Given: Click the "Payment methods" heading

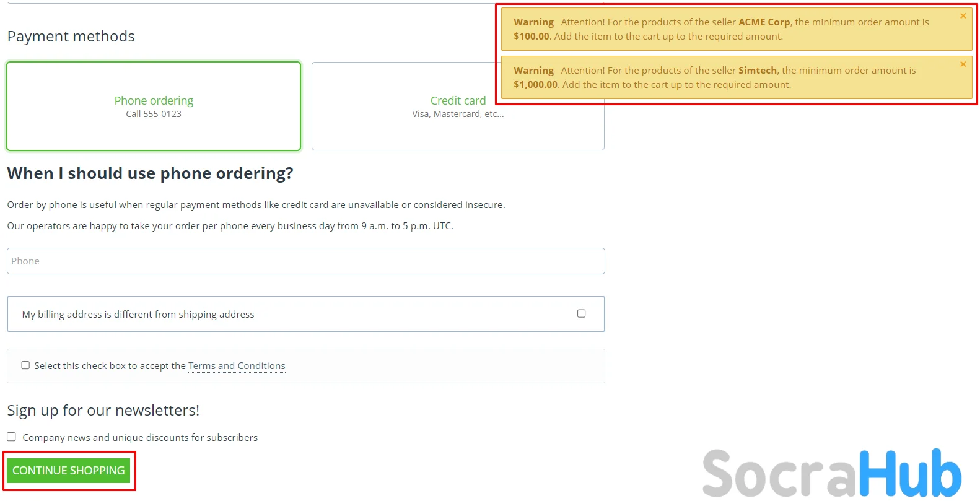Looking at the screenshot, I should point(71,37).
